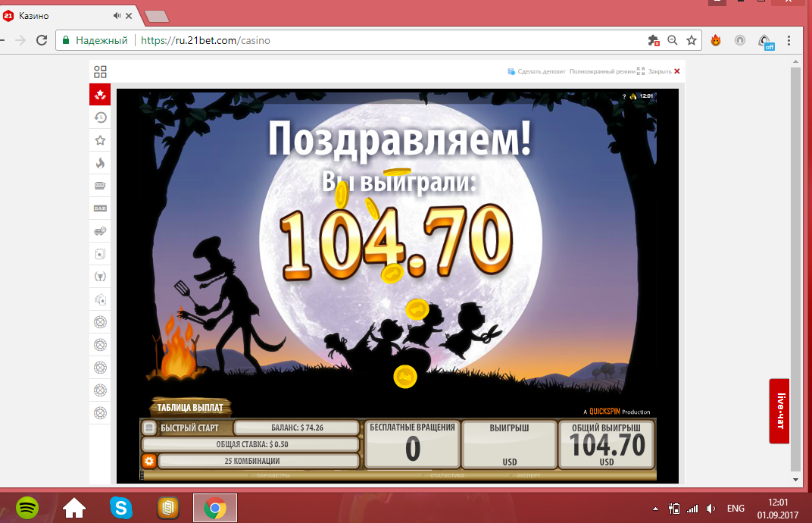Open volume control in system tray
This screenshot has height=523, width=812.
click(x=711, y=509)
